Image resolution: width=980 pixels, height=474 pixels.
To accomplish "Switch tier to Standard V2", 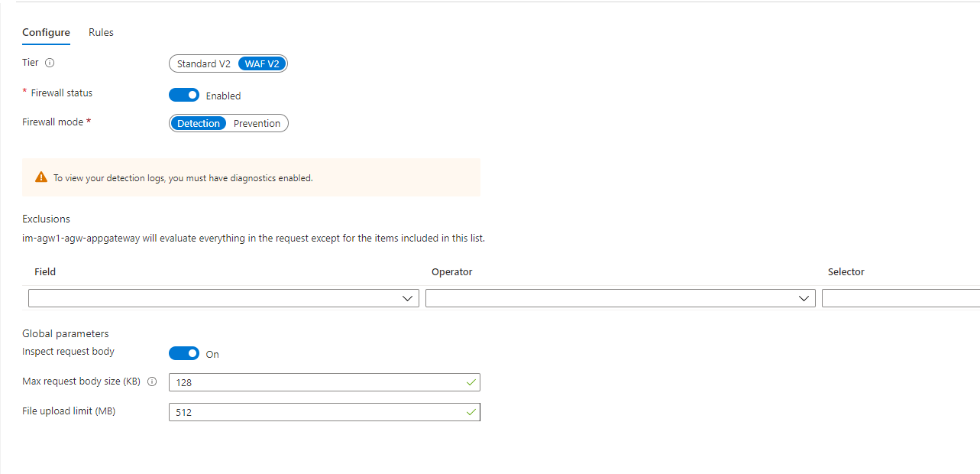I will [x=203, y=63].
